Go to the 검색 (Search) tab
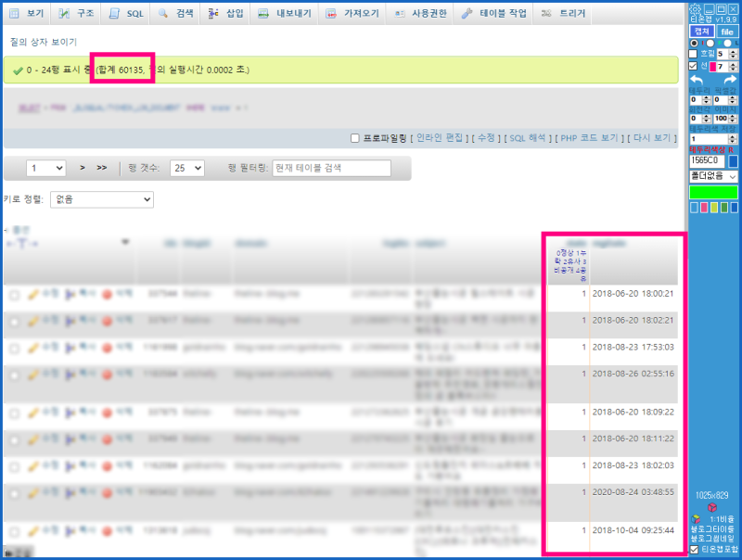 175,13
